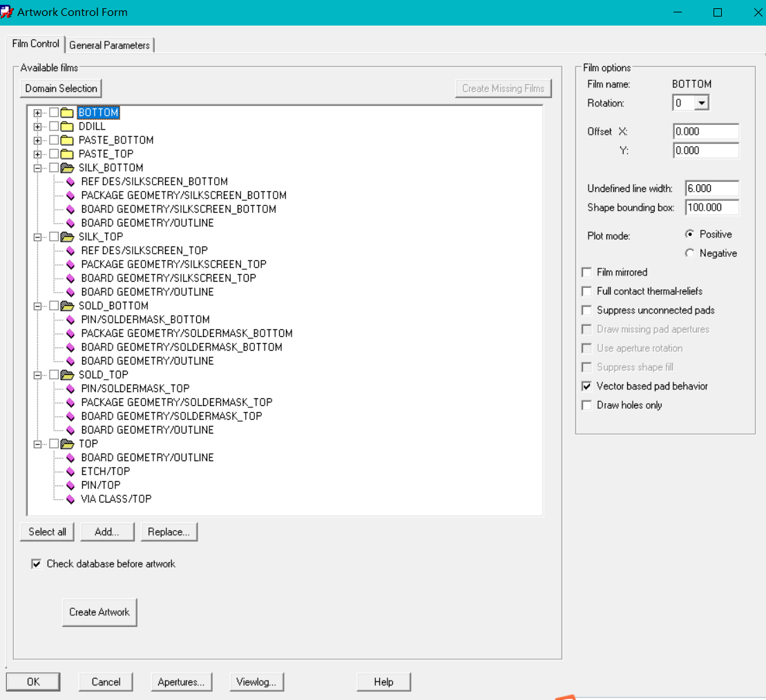Click diamond icon beside PACKAGE GEOMETRY/SILKSCREEN_BOTTOM
Image resolution: width=766 pixels, height=700 pixels.
[71, 195]
